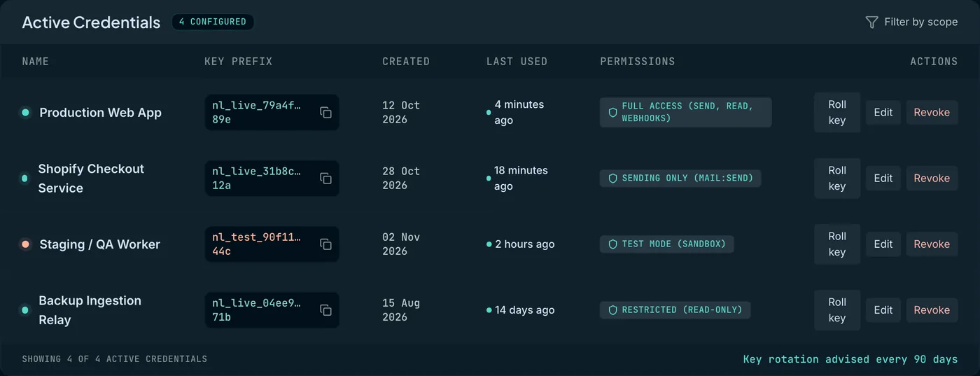Click the Permissions column header
This screenshot has width=980, height=376.
click(x=638, y=62)
